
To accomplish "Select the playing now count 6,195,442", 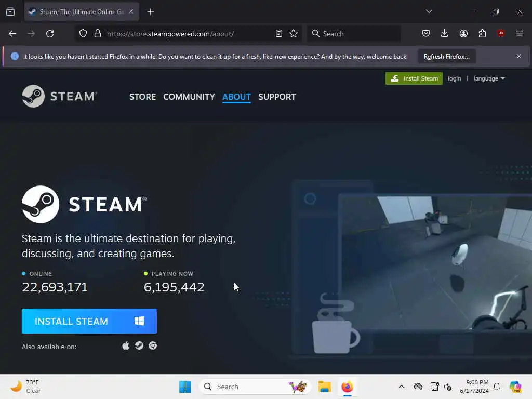I will (x=174, y=287).
